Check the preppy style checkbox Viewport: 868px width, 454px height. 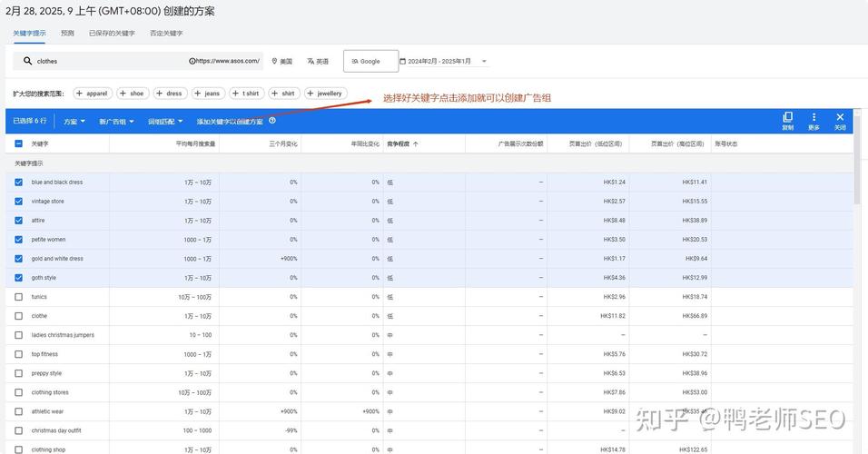(19, 373)
